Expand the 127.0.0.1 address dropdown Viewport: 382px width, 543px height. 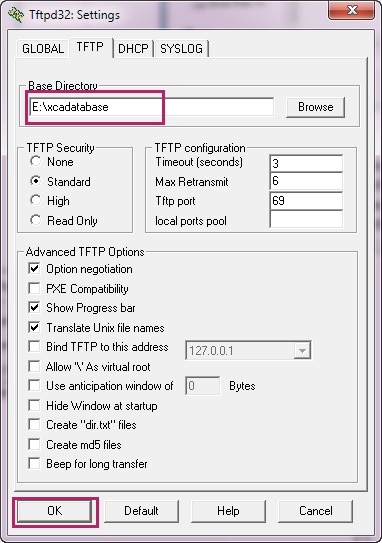click(x=302, y=351)
